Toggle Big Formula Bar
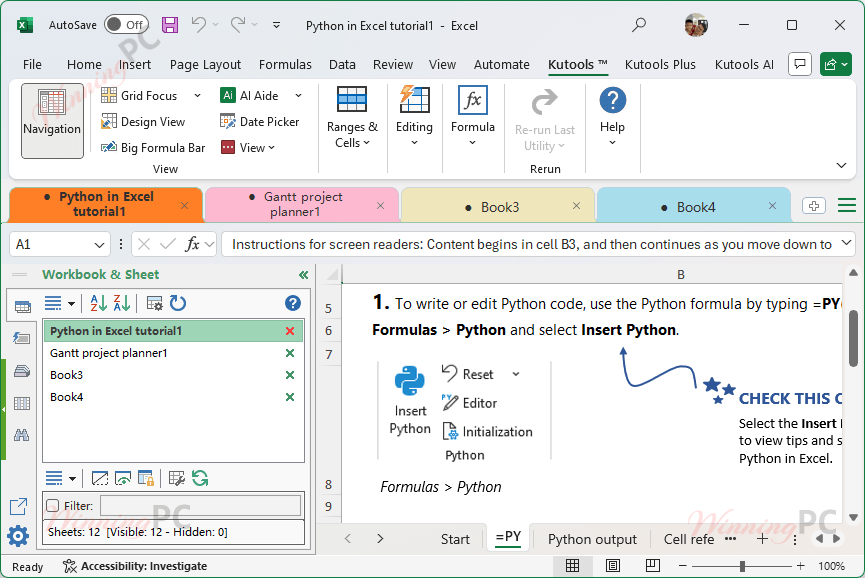Image resolution: width=865 pixels, height=578 pixels. pyautogui.click(x=153, y=148)
